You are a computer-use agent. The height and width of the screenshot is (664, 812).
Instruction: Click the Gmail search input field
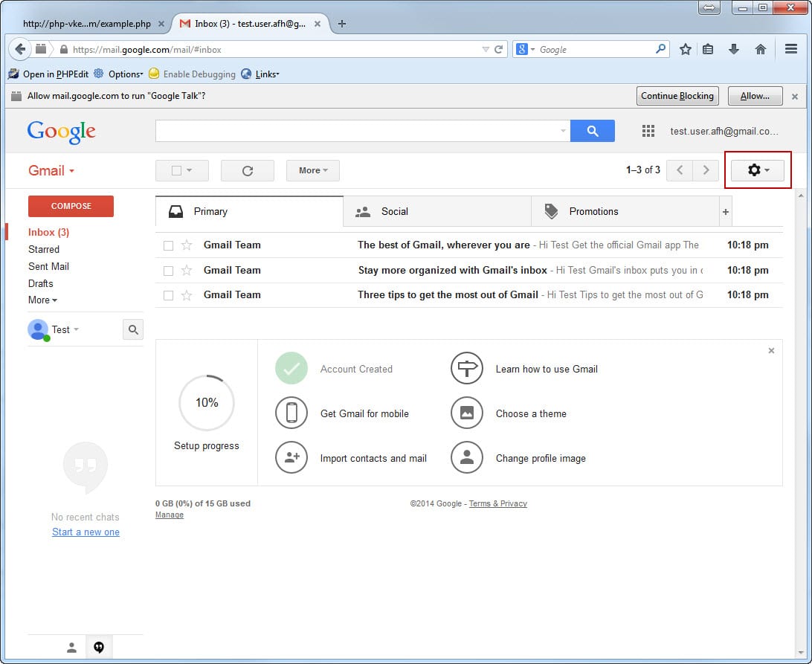pyautogui.click(x=357, y=131)
